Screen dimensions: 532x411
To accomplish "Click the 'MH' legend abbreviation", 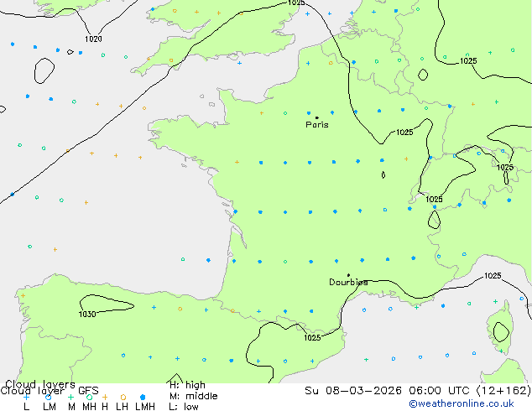I will [89, 406].
